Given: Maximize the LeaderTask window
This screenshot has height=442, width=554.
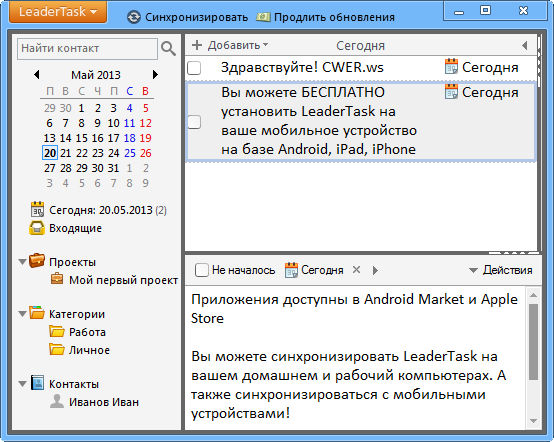Looking at the screenshot, I should (x=485, y=10).
